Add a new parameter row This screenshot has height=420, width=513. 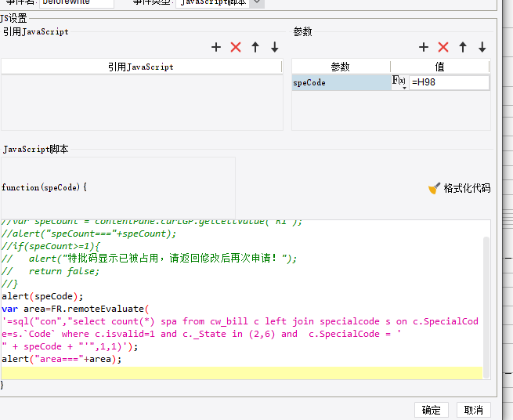pyautogui.click(x=424, y=47)
